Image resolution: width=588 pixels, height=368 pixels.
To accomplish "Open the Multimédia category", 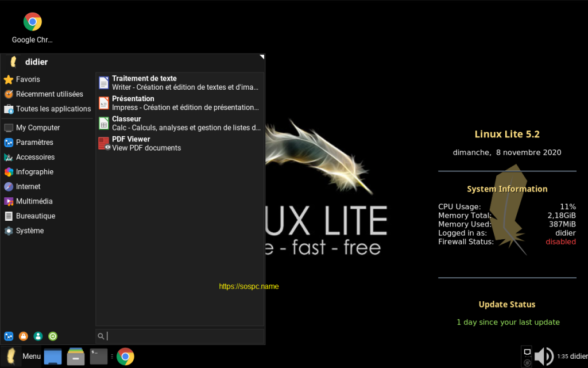I will 47,201.
